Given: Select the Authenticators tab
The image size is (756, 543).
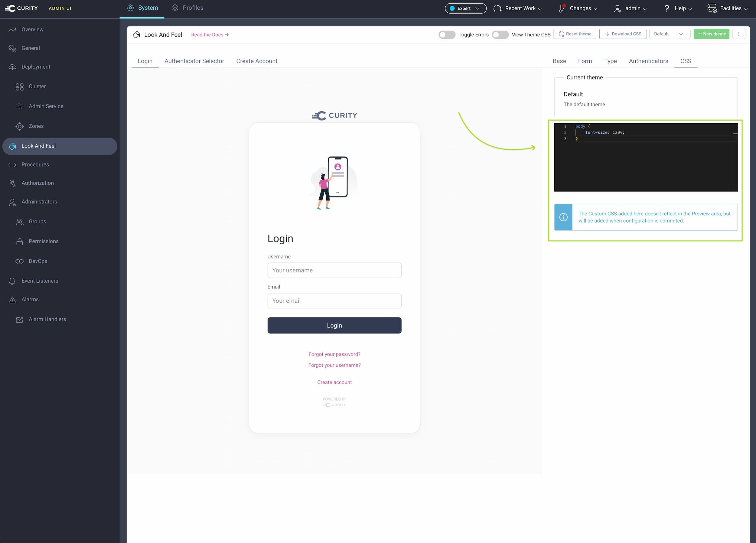Looking at the screenshot, I should click(648, 61).
